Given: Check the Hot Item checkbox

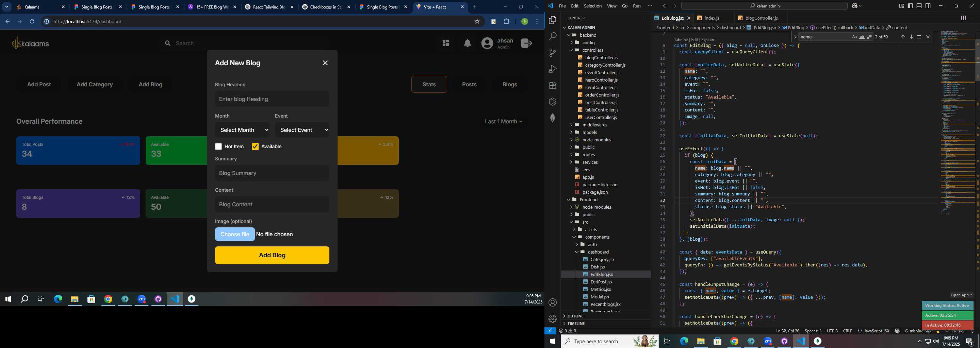Looking at the screenshot, I should (218, 147).
